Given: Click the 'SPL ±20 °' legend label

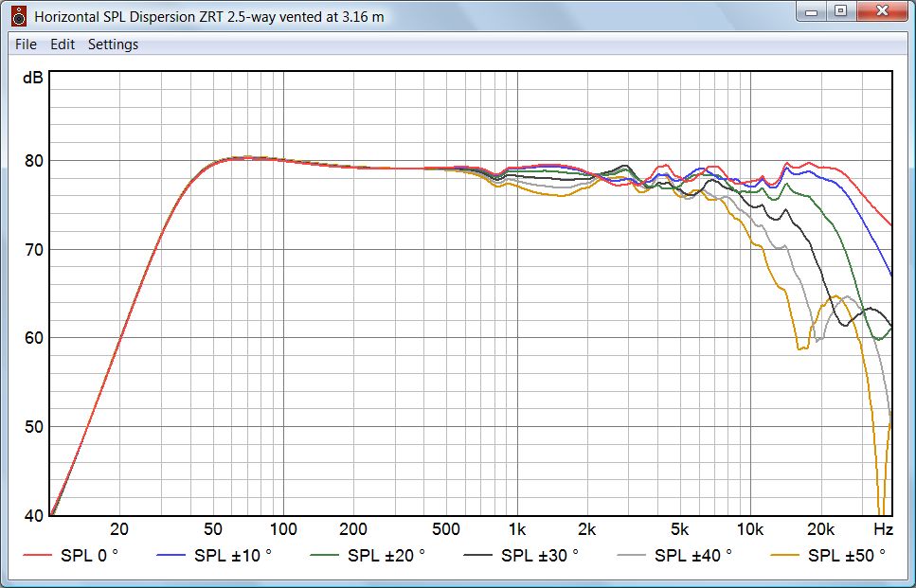Looking at the screenshot, I should [386, 555].
